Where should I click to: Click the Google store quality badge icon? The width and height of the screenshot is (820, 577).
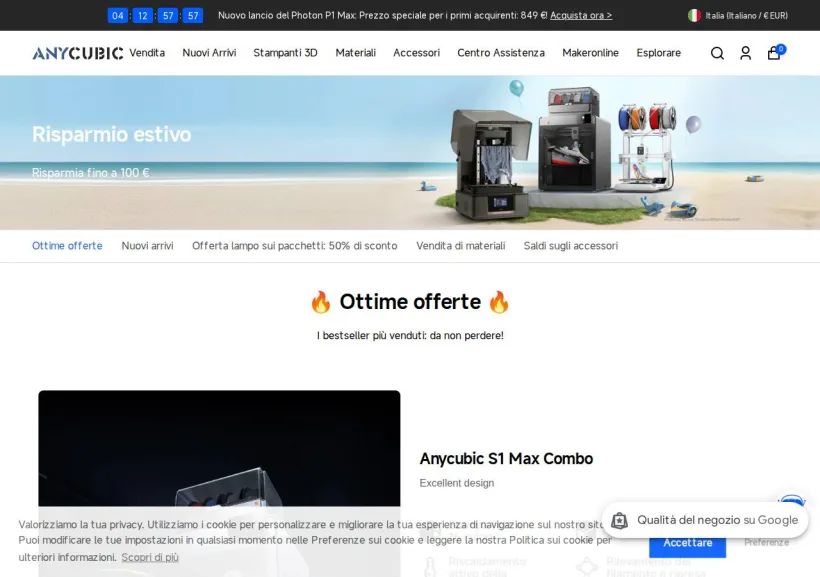tap(619, 521)
